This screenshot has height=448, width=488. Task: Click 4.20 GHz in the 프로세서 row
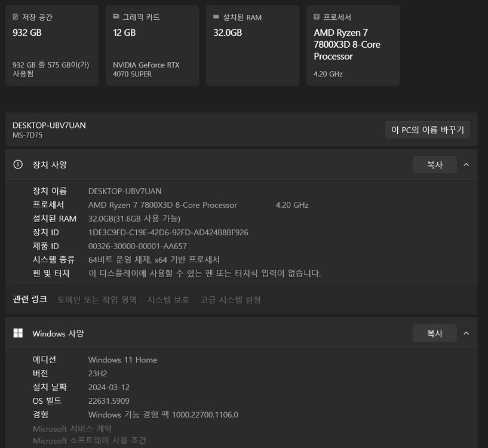pyautogui.click(x=292, y=205)
